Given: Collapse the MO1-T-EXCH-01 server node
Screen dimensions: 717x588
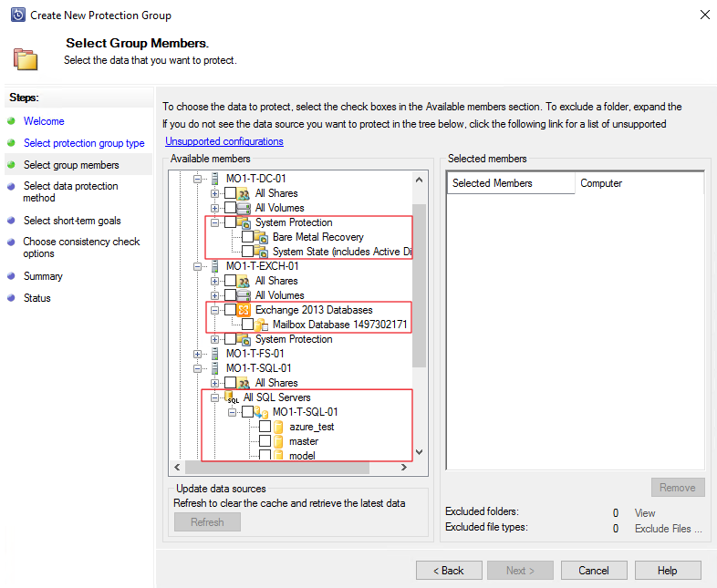Looking at the screenshot, I should pos(198,266).
